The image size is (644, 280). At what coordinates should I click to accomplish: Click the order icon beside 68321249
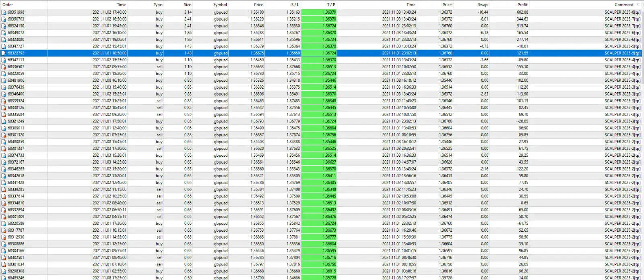[x=4, y=121]
